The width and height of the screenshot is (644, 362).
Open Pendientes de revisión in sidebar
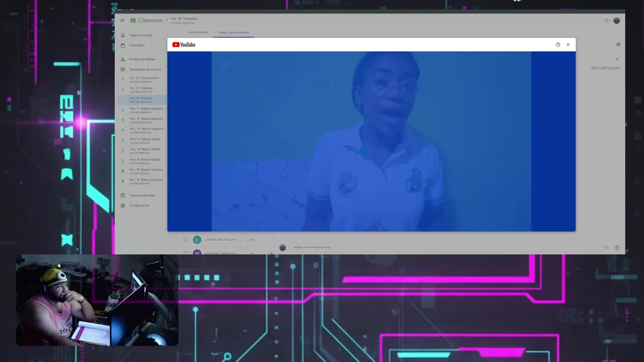[x=145, y=69]
